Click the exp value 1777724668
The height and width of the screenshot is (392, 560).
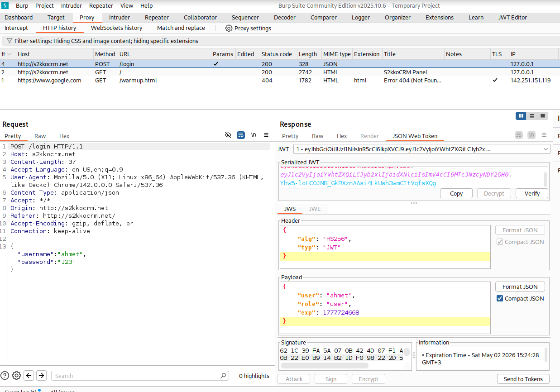click(x=341, y=312)
